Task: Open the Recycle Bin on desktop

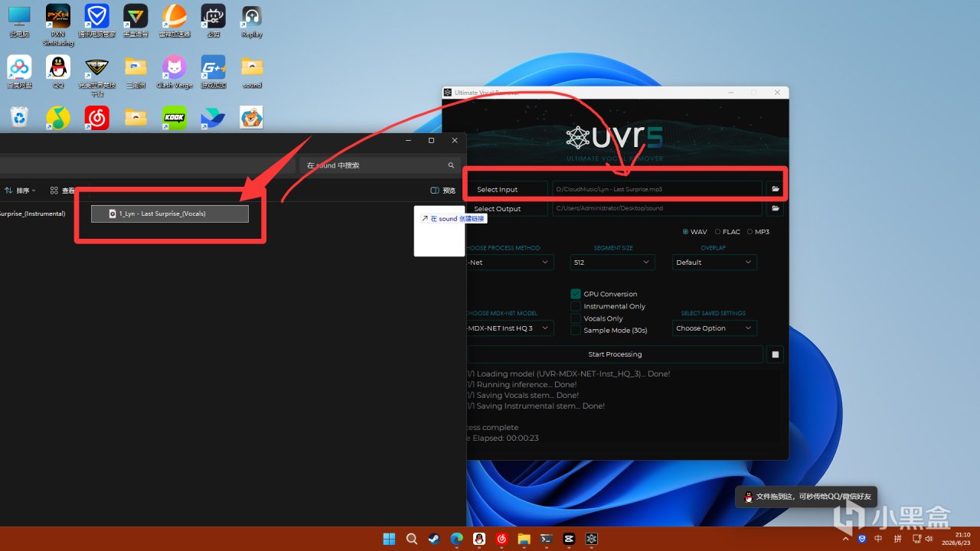Action: coord(19,118)
